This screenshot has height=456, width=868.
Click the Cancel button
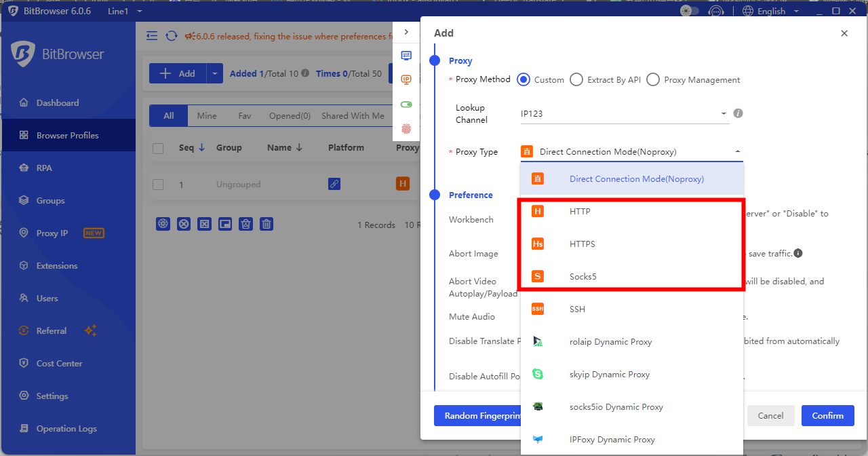click(x=770, y=415)
